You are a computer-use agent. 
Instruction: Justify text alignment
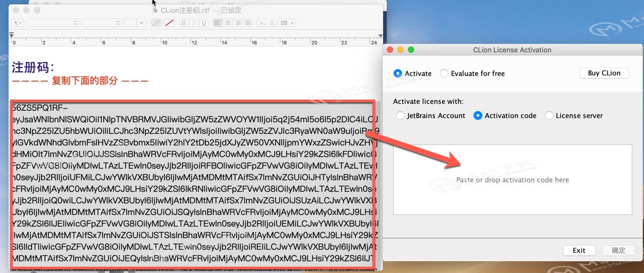click(x=248, y=23)
